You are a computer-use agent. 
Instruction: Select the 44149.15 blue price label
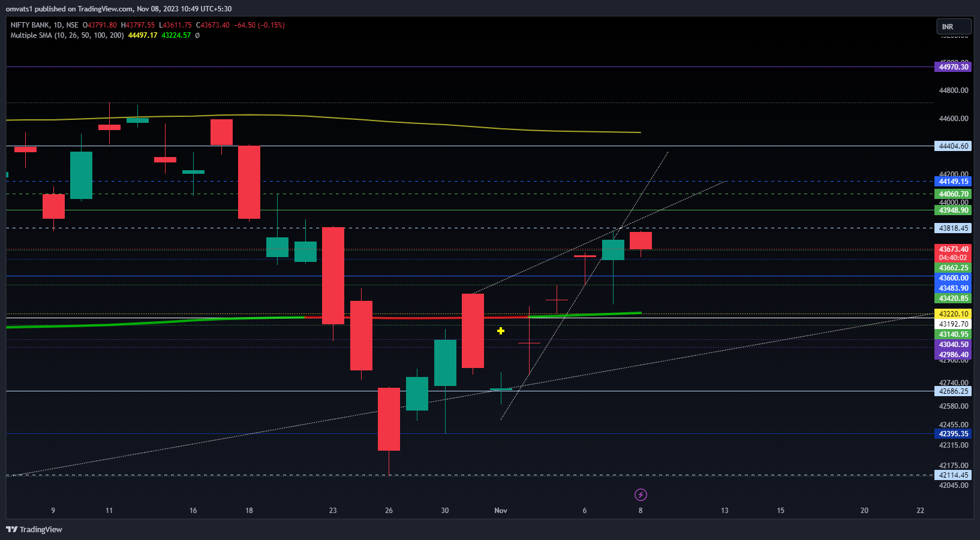point(953,182)
